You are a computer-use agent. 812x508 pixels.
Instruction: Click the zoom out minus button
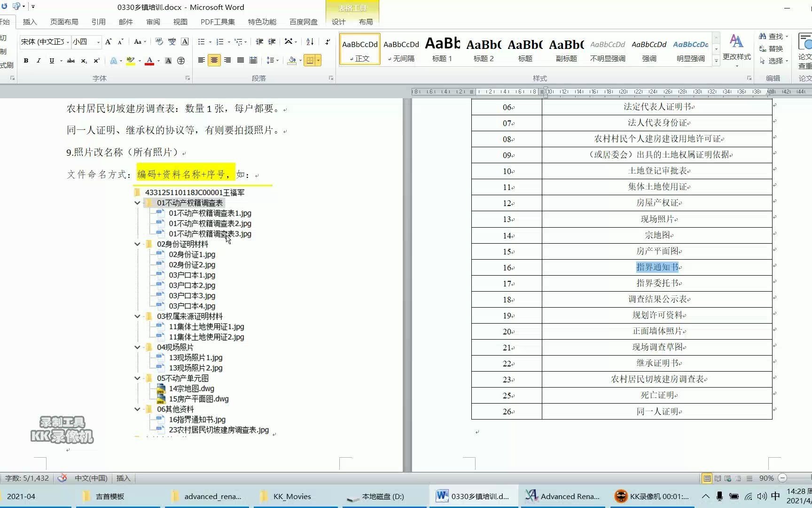point(782,478)
